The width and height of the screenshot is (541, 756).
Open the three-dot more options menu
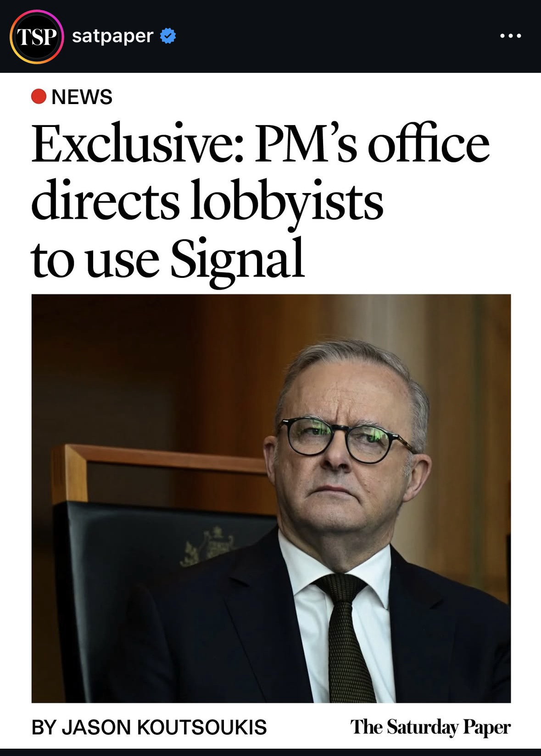coord(511,36)
